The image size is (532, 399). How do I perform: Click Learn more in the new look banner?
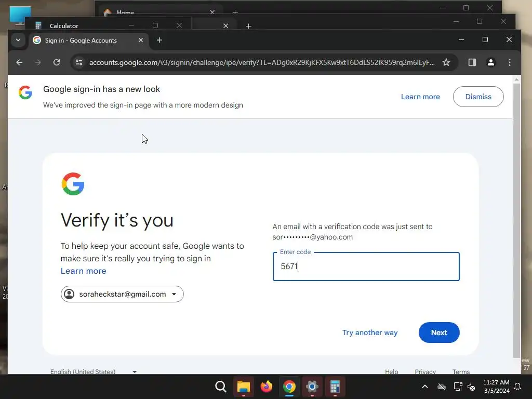tap(420, 97)
